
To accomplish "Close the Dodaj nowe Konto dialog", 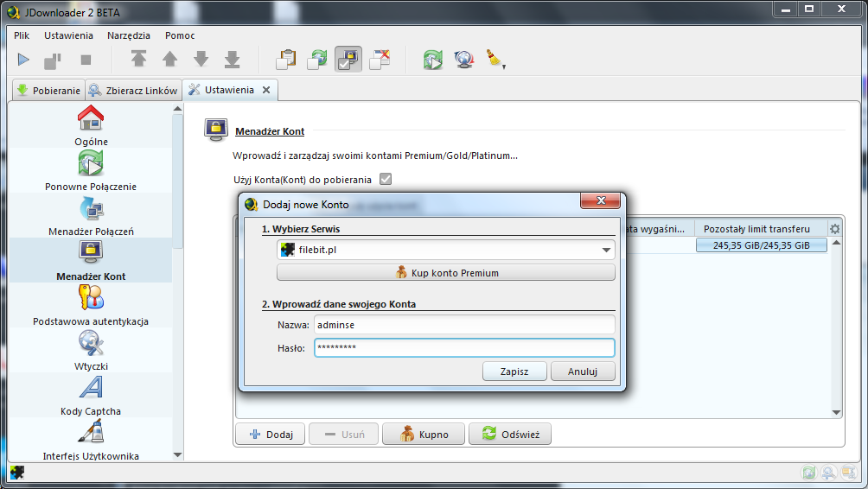I will (601, 200).
